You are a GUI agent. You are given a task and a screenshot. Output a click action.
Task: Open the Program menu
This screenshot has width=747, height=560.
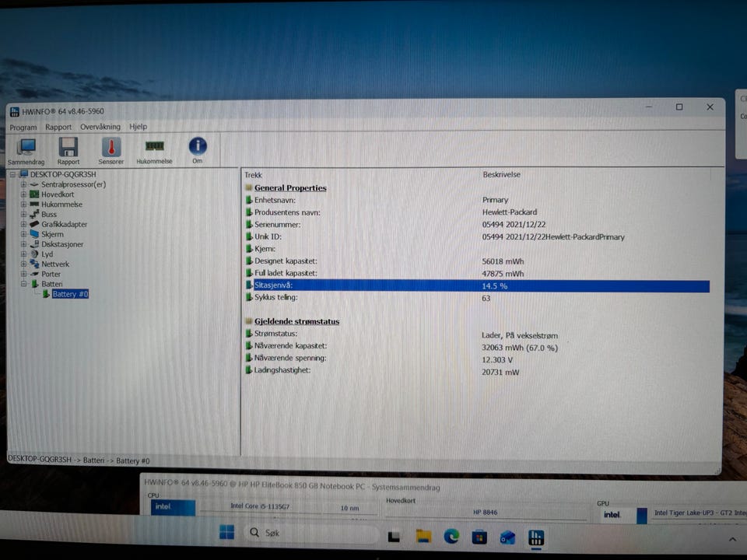[23, 127]
